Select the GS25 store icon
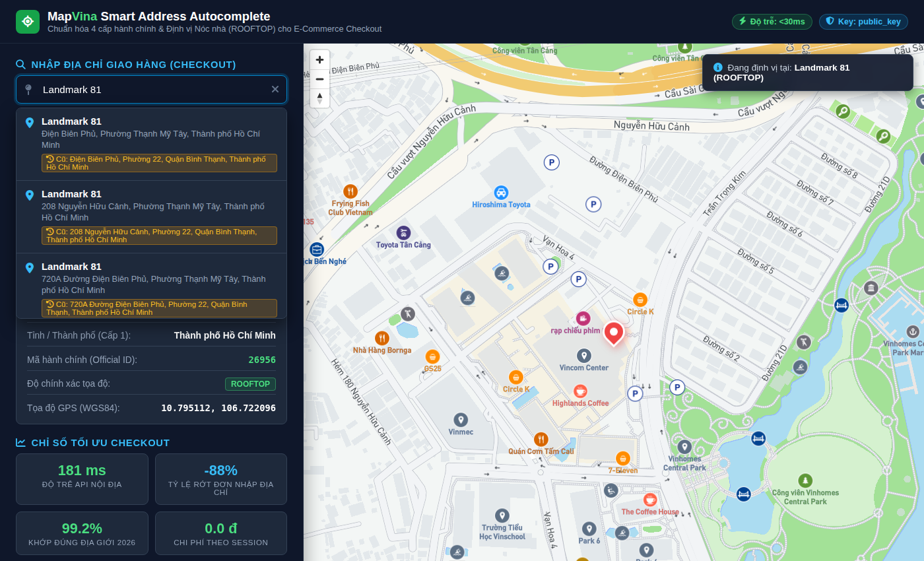This screenshot has width=924, height=561. tap(432, 356)
